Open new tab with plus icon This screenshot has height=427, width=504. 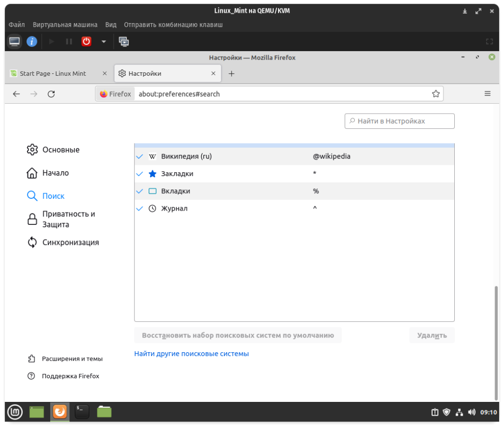coord(231,74)
